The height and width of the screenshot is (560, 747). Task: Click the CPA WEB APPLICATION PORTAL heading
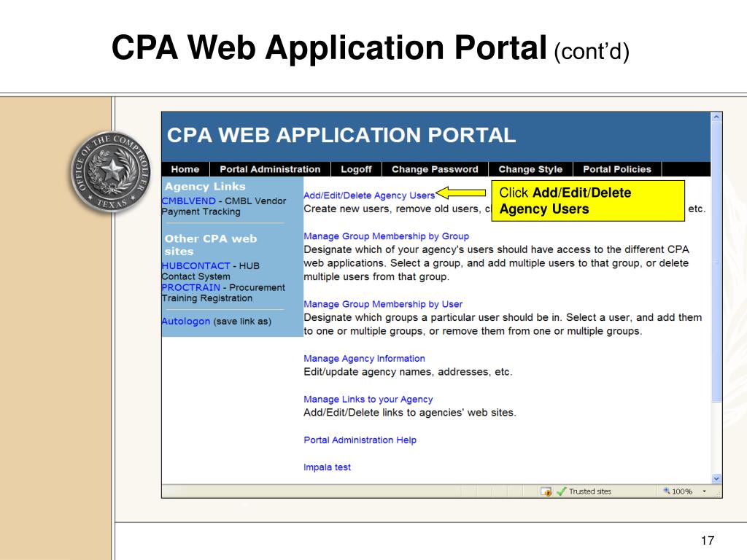tap(341, 135)
